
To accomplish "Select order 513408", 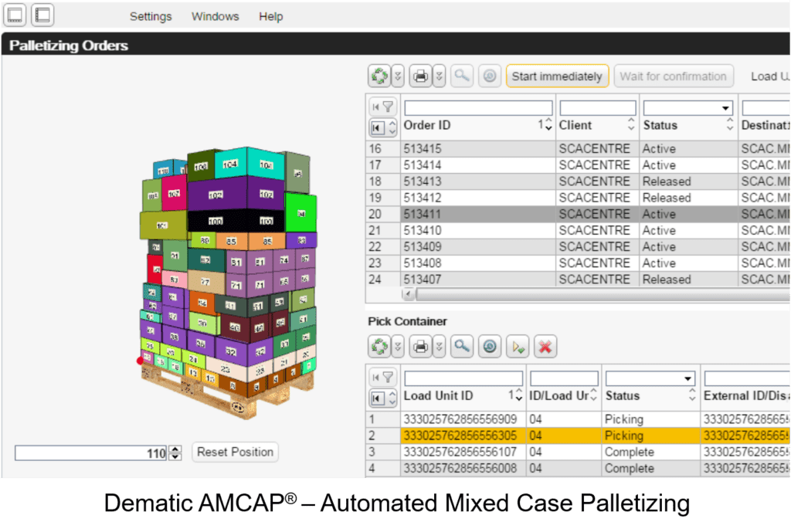I will 578,263.
